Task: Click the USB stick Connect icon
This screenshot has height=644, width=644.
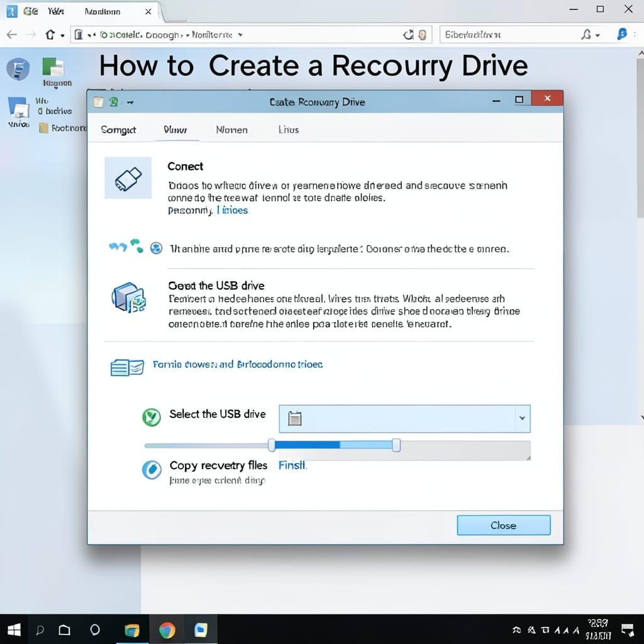Action: point(128,178)
